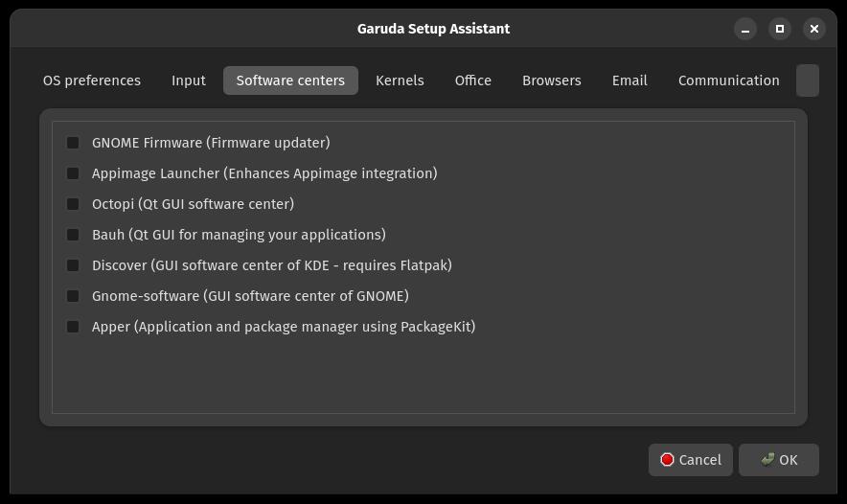Tick the Appimage Launcher checkbox

pos(73,173)
